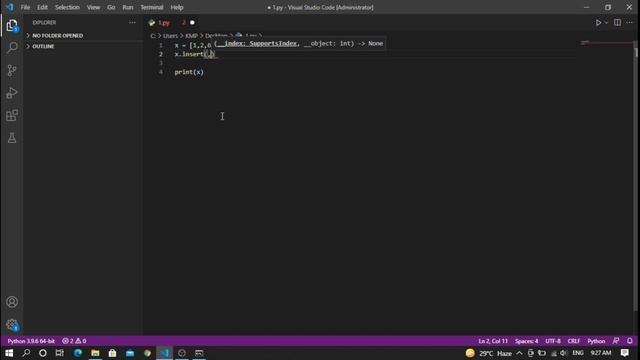Click Users in the breadcrumb path
The image size is (640, 360).
tap(171, 36)
